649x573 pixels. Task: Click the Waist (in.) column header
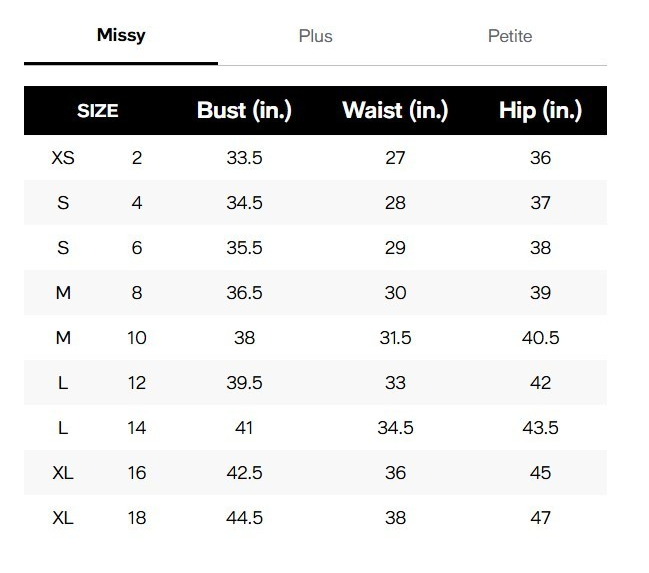click(x=395, y=111)
